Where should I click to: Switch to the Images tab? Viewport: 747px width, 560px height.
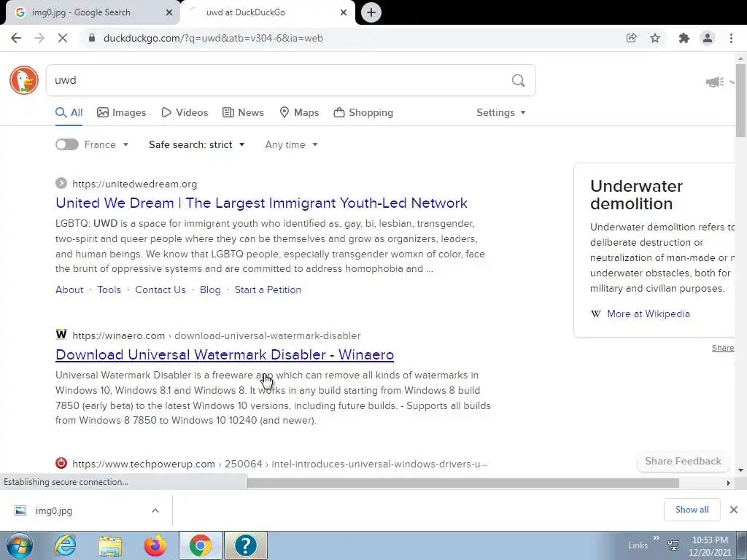122,113
